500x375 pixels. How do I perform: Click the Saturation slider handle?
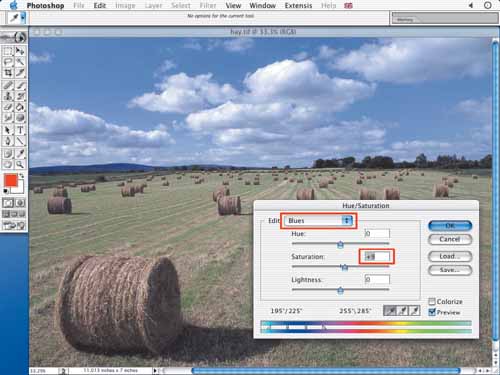[x=344, y=267]
